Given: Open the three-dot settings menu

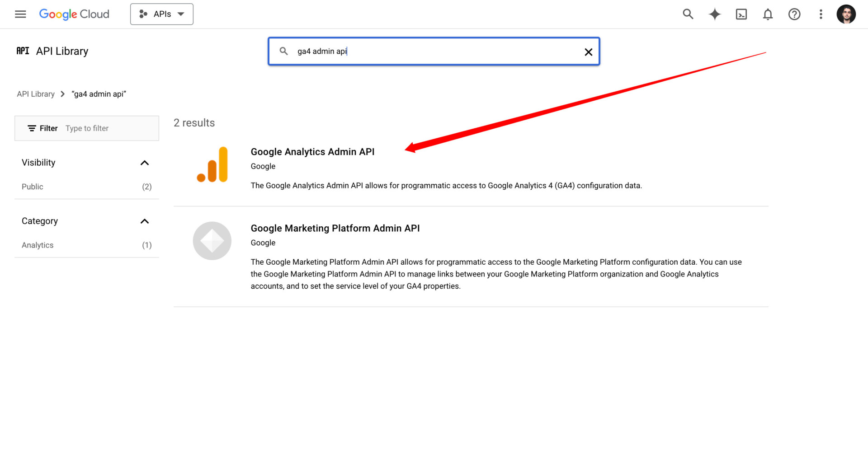Looking at the screenshot, I should point(821,14).
